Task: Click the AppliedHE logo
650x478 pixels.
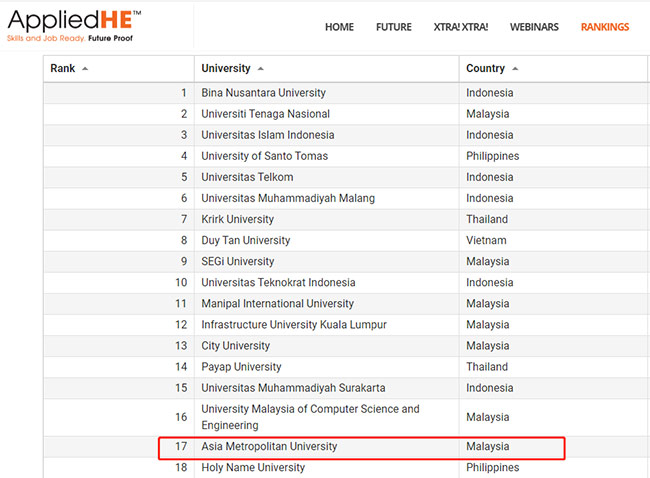Action: point(74,26)
